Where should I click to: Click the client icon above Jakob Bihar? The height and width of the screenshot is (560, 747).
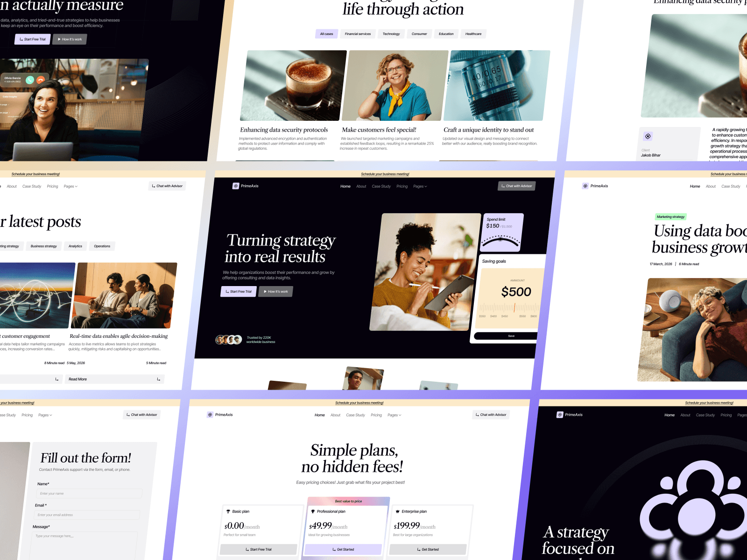click(648, 136)
